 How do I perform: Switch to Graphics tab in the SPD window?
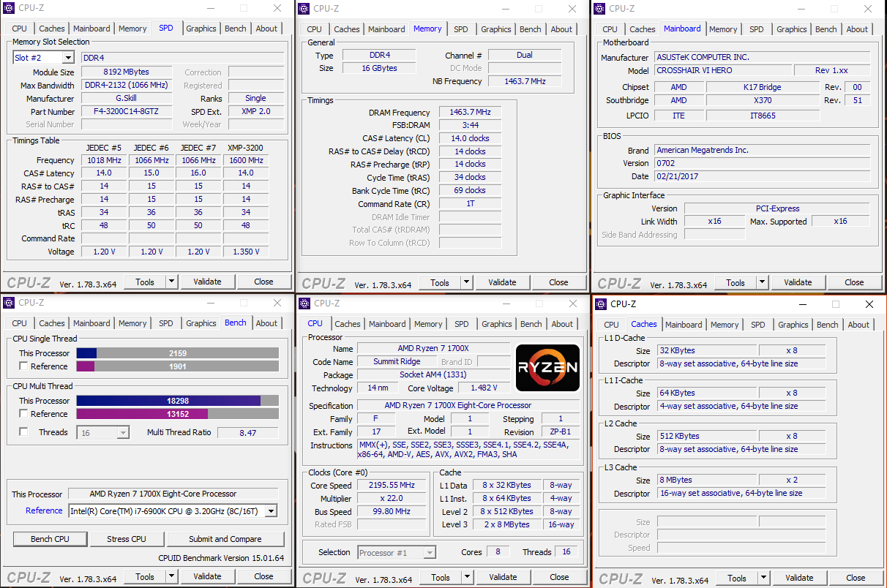pos(201,29)
